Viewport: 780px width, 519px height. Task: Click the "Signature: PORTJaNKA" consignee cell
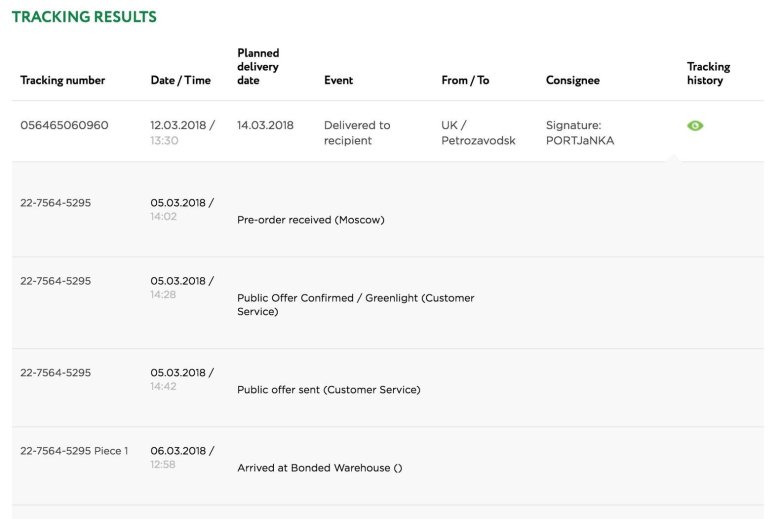click(x=579, y=133)
